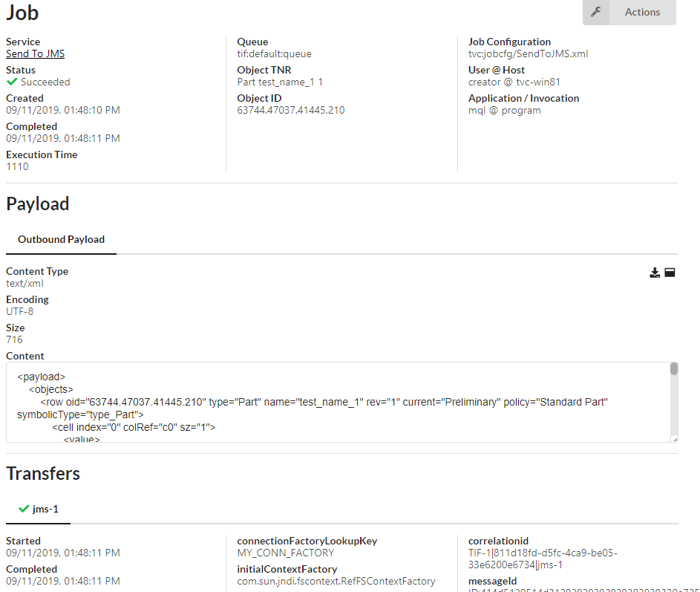Click the Object ID value 63744.47037.41445.210

click(289, 110)
